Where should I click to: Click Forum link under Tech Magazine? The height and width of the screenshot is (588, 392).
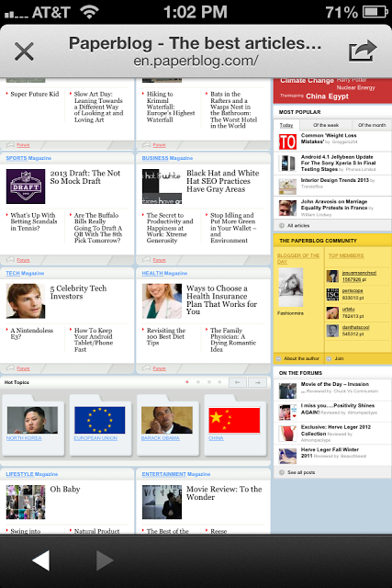[x=23, y=368]
